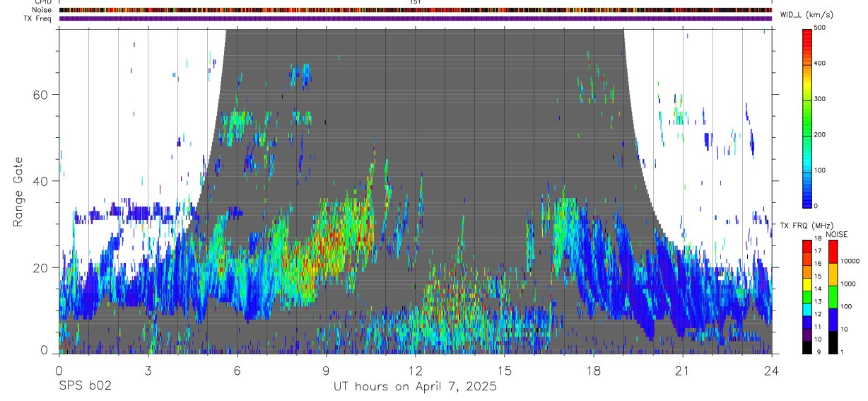Click the multicolored noise strip above the plot

(x=415, y=10)
